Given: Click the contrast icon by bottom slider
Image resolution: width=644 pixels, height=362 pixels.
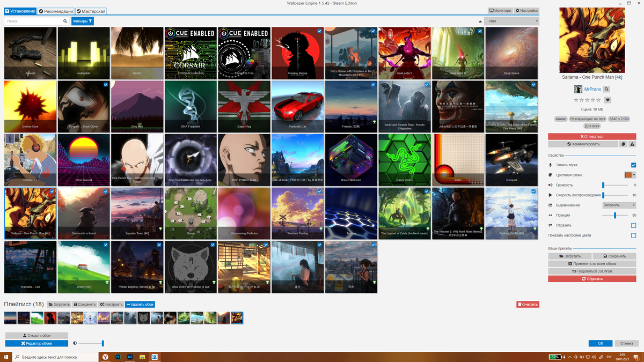Looking at the screenshot, I should 75,343.
